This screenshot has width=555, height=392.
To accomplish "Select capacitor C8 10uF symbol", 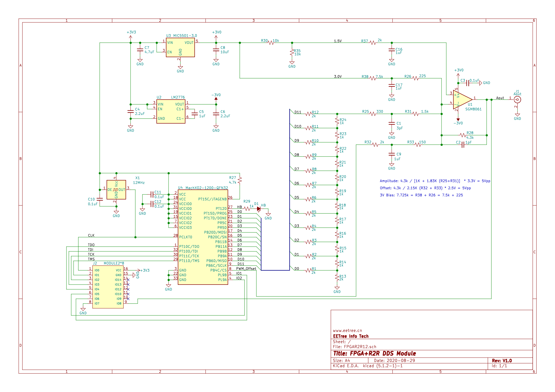I will (216, 50).
